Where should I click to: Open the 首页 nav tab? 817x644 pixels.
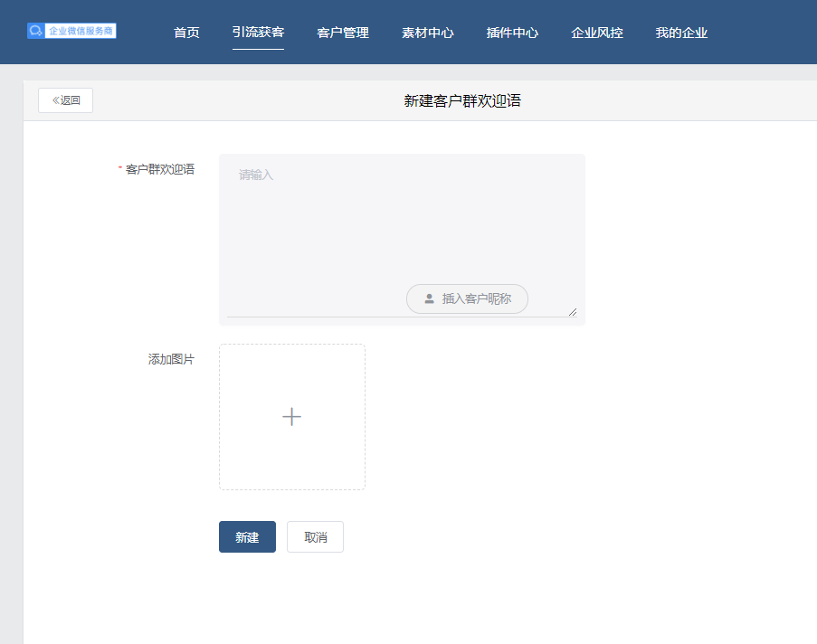coord(186,33)
